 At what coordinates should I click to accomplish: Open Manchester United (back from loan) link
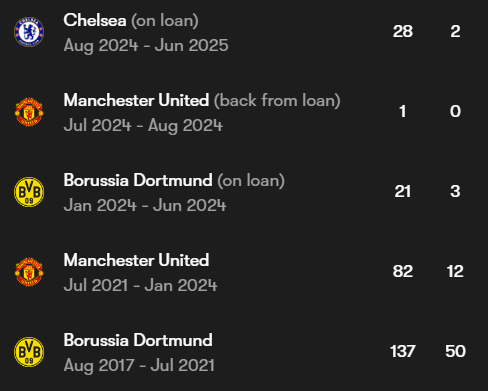[x=202, y=101]
